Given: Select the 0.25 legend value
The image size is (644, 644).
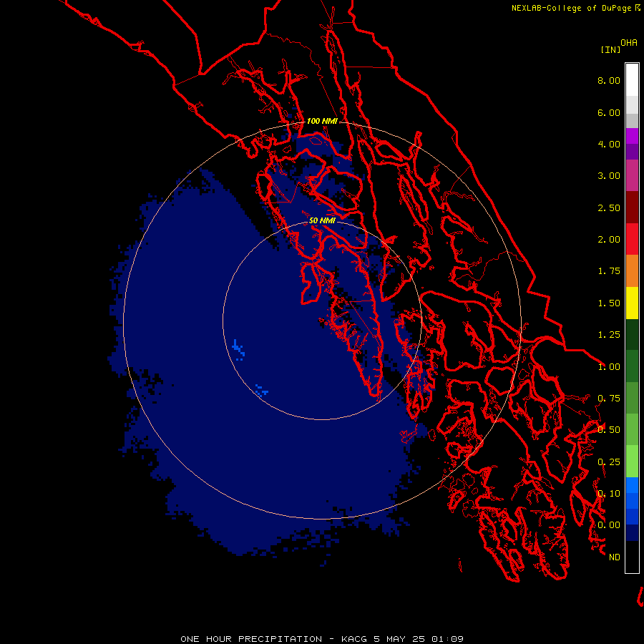Looking at the screenshot, I should pos(609,462).
